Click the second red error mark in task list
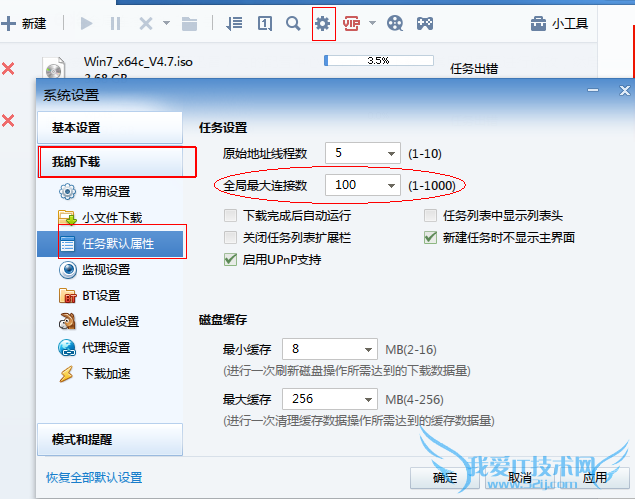Image resolution: width=635 pixels, height=499 pixels. click(x=8, y=120)
